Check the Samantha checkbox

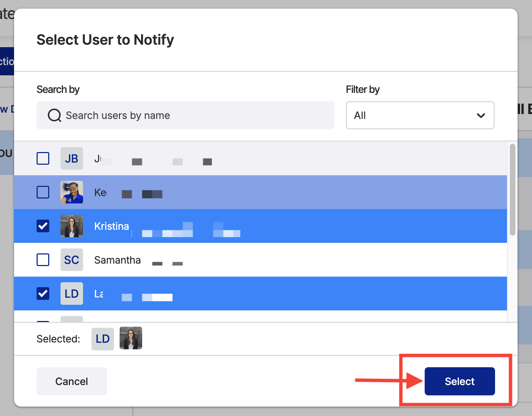tap(43, 260)
